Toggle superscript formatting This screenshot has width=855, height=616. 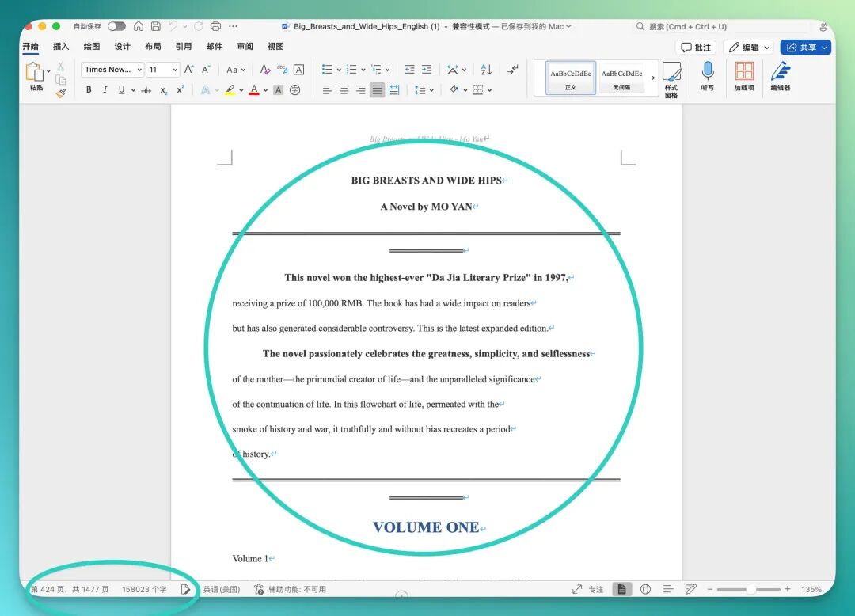pos(180,90)
